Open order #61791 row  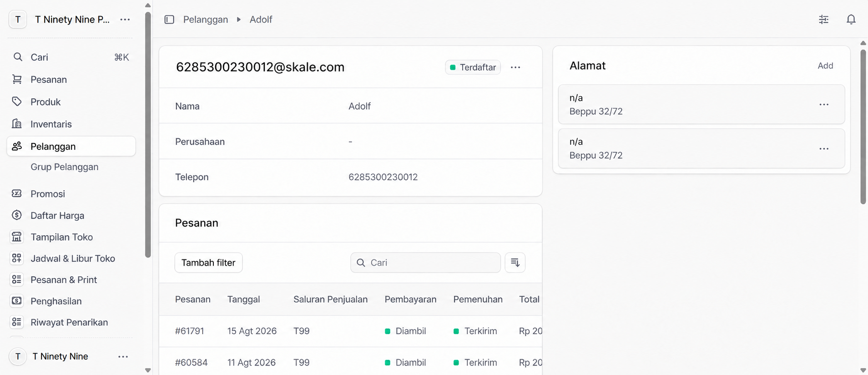click(x=350, y=331)
